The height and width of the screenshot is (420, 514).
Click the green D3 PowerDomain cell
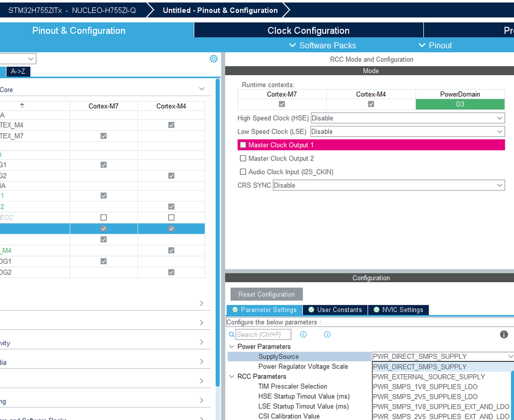point(460,104)
